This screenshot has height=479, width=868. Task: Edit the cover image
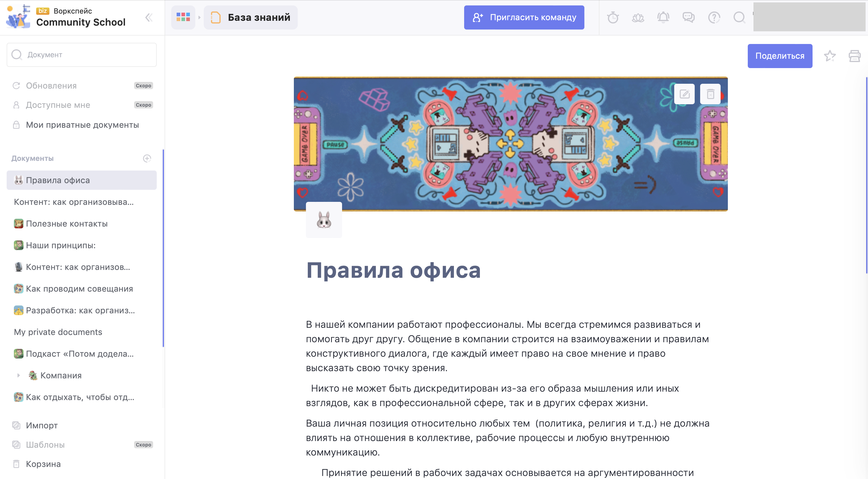684,94
